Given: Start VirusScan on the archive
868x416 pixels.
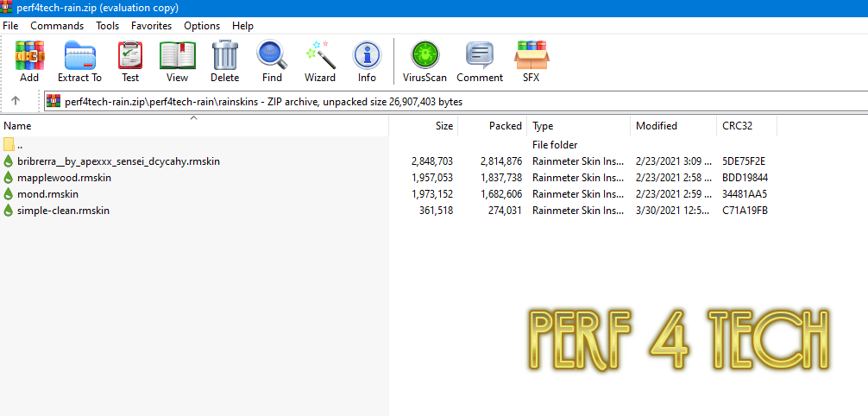Looking at the screenshot, I should pyautogui.click(x=425, y=55).
